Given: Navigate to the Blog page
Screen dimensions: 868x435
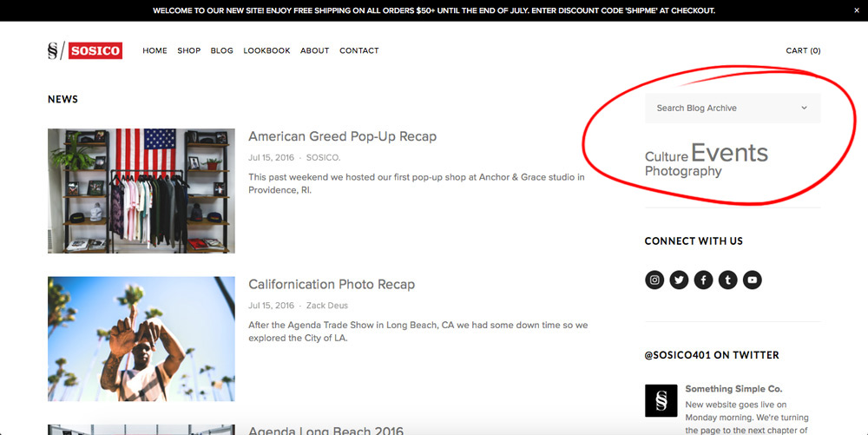Looking at the screenshot, I should (x=221, y=50).
